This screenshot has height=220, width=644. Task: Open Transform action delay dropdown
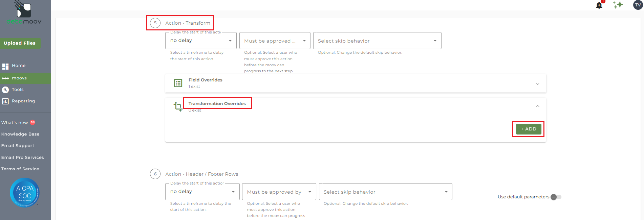point(201,41)
